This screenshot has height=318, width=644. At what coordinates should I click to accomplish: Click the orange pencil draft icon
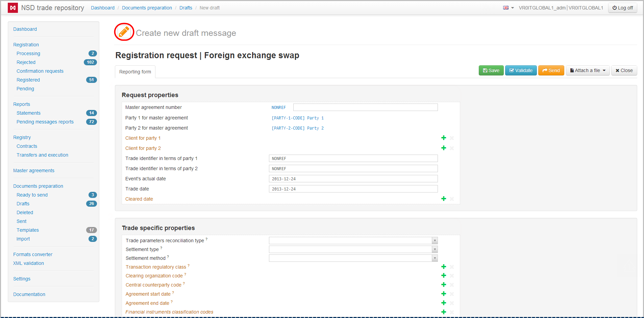tap(124, 32)
